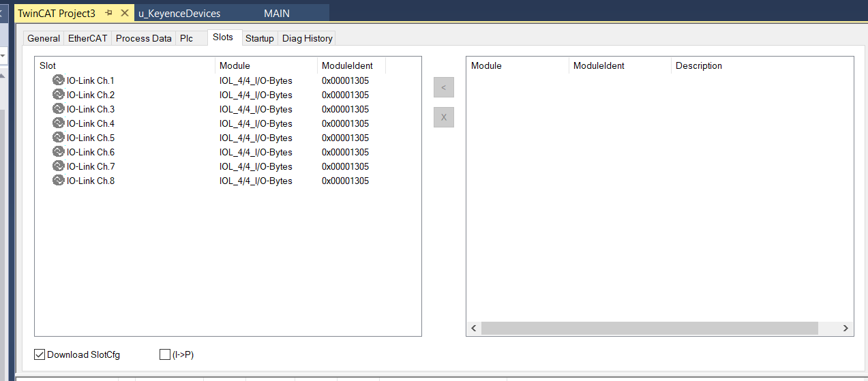
Task: Click IOL_4/4_I/O-Bytes module cell for Ch.8
Action: click(x=256, y=181)
